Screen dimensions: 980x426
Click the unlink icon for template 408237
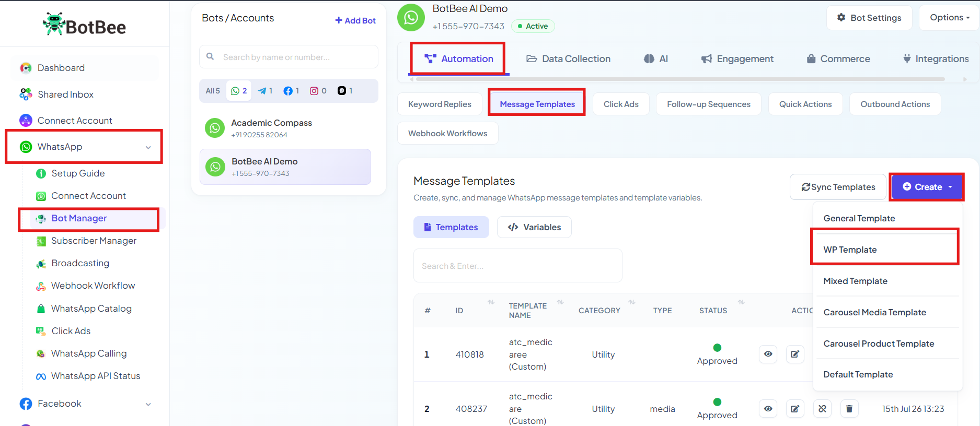tap(822, 409)
